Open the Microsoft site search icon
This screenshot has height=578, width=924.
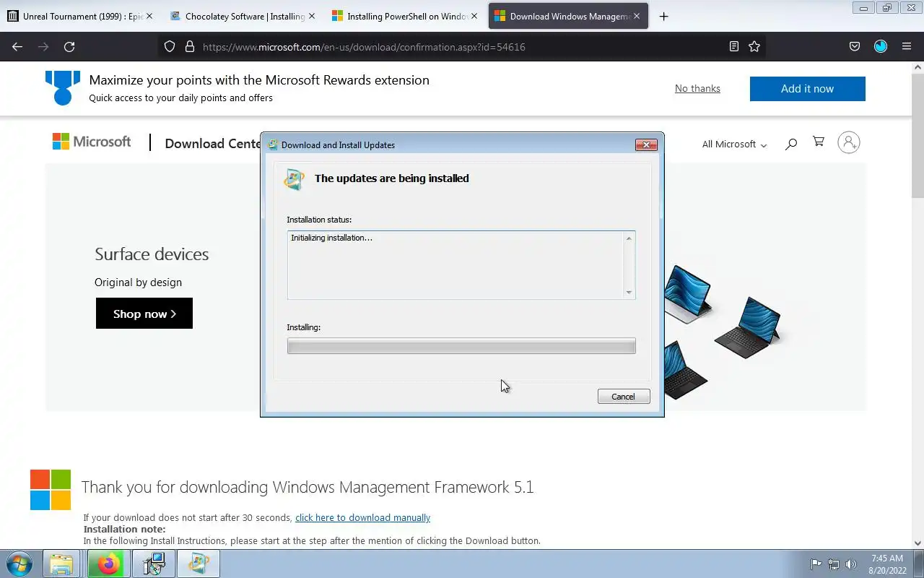tap(791, 143)
